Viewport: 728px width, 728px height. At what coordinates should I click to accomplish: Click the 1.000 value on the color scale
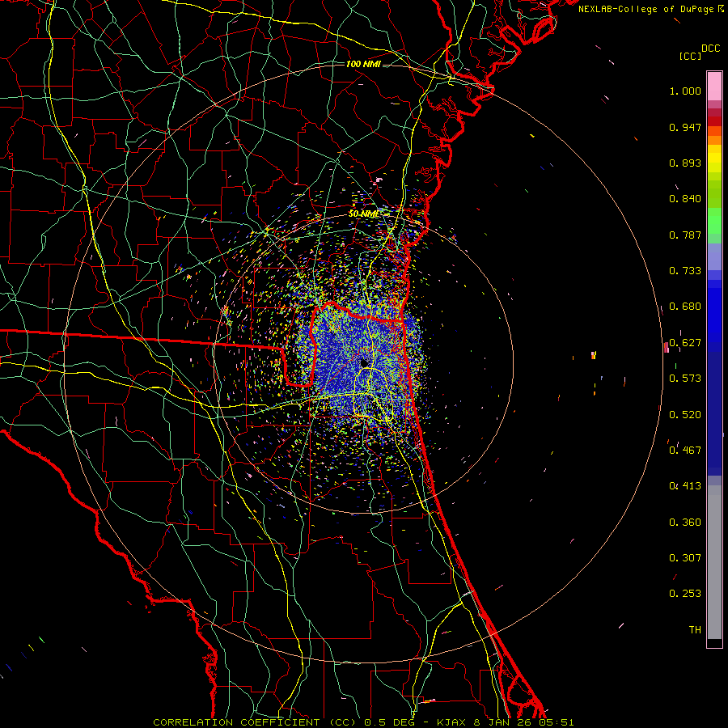click(685, 91)
